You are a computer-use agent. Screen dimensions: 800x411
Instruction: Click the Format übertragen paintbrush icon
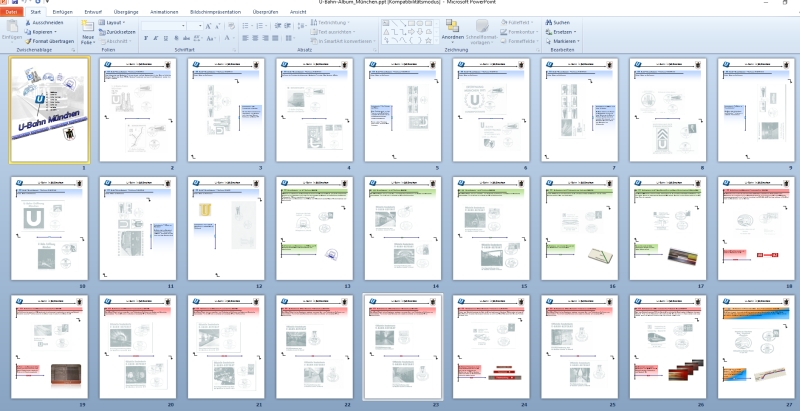click(x=28, y=40)
